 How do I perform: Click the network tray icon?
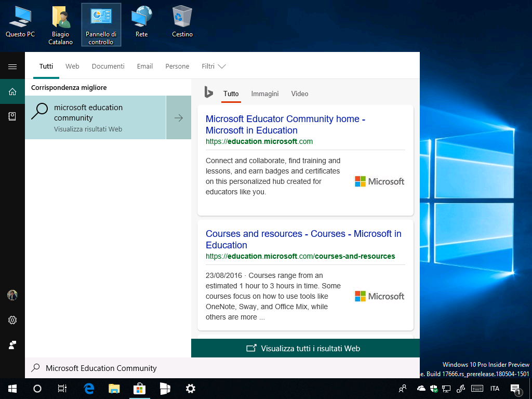tap(446, 389)
